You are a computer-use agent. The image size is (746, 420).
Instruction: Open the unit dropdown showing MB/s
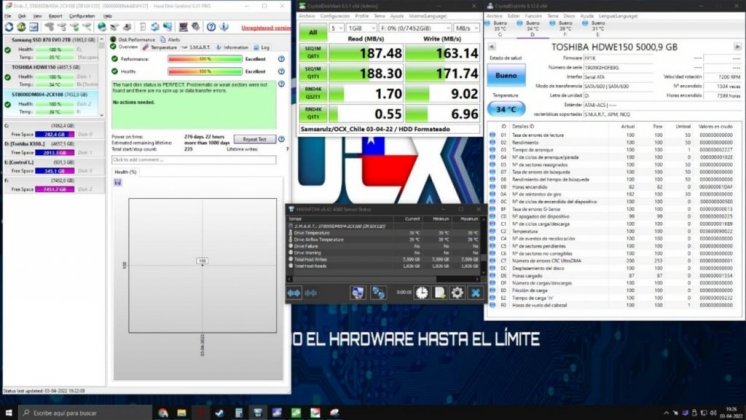466,29
